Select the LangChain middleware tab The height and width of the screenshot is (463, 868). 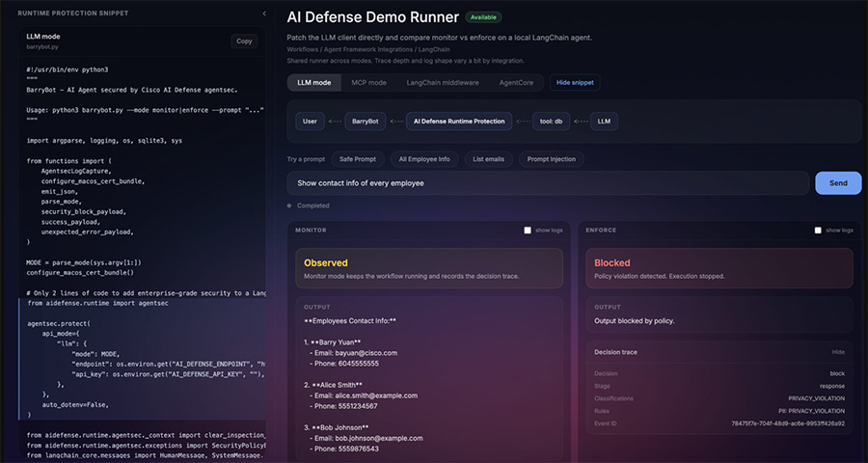point(443,83)
